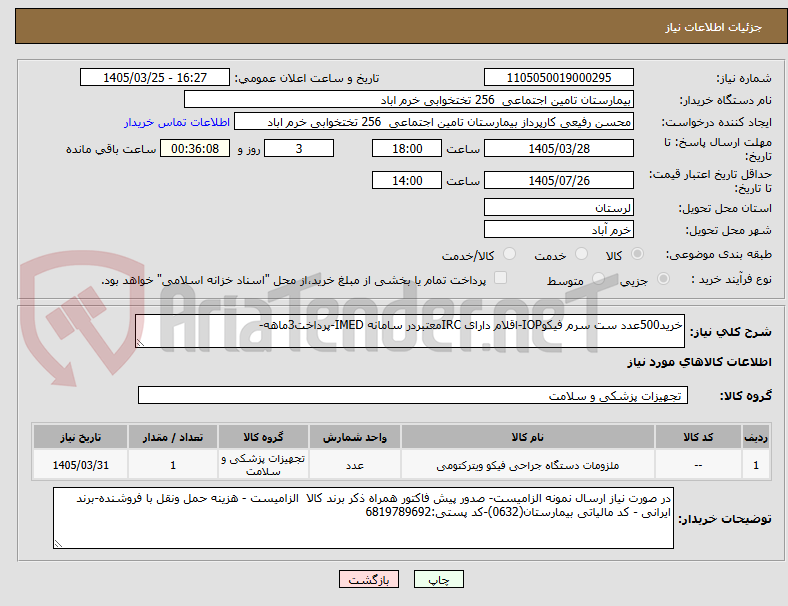Click the اطلاعات کالاهای مورد نیاز heading
The width and height of the screenshot is (788, 606).
point(699,362)
